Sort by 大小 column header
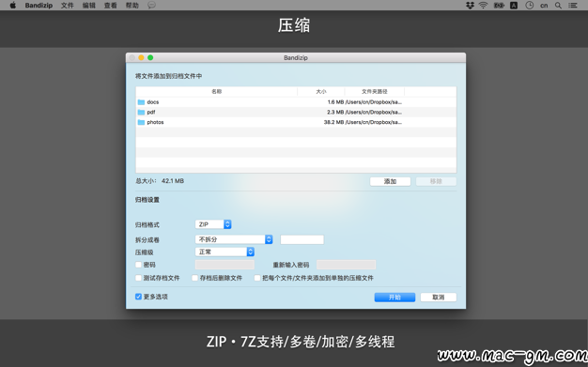This screenshot has height=367, width=588. coord(321,91)
